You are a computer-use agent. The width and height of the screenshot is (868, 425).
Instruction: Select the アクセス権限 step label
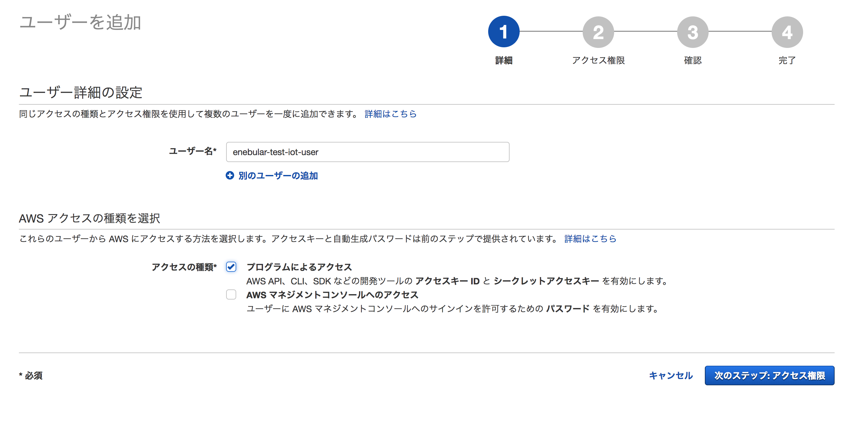598,61
